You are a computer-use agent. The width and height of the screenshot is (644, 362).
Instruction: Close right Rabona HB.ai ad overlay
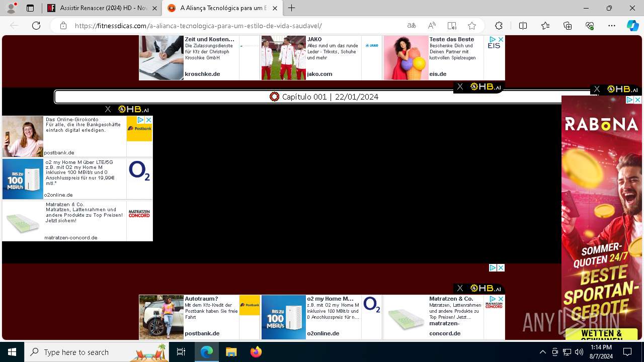click(597, 89)
